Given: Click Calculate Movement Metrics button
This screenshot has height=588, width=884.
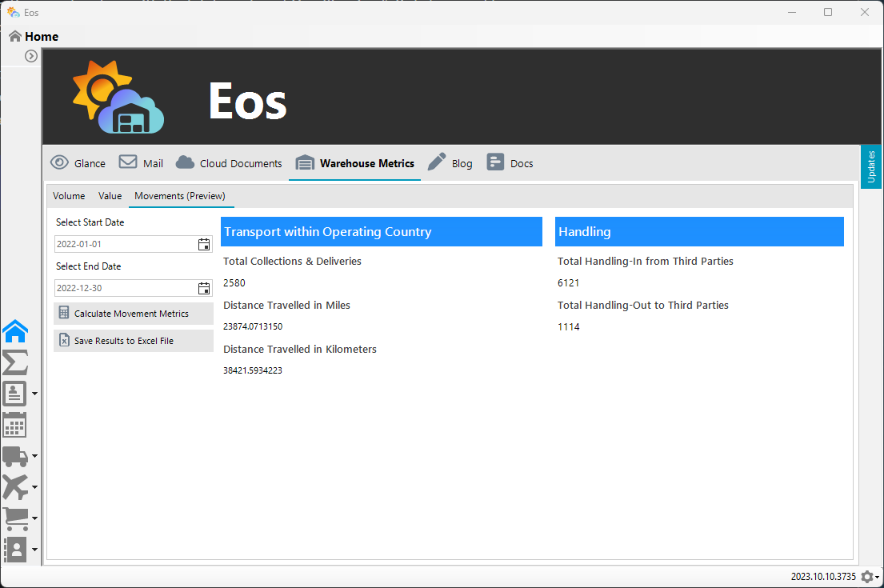Looking at the screenshot, I should [x=133, y=314].
